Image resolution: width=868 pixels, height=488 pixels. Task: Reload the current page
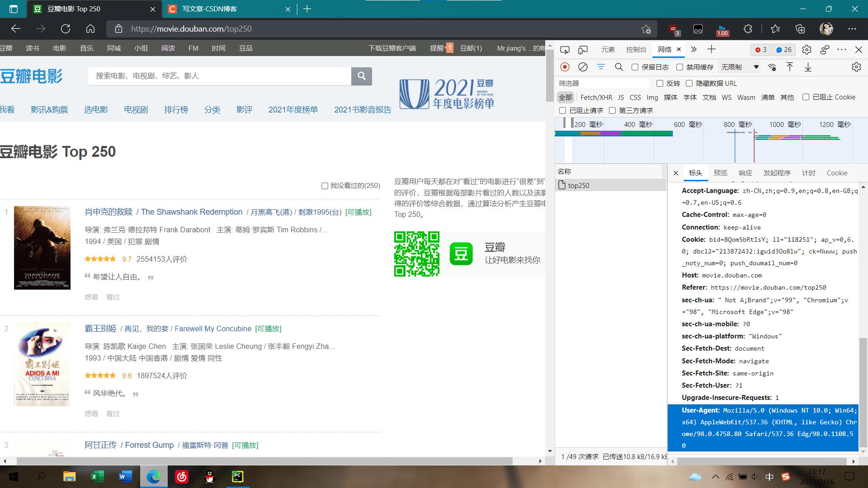[66, 29]
